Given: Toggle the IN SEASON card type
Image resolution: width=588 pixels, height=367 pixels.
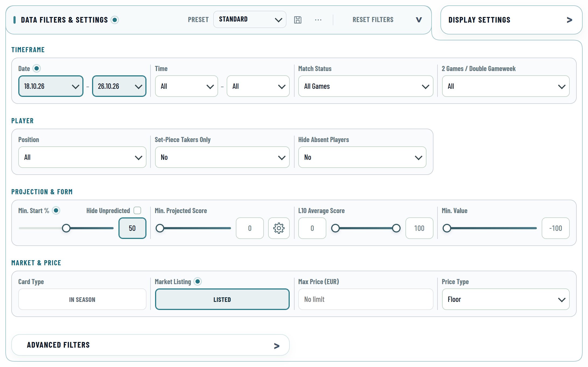Looking at the screenshot, I should [82, 299].
